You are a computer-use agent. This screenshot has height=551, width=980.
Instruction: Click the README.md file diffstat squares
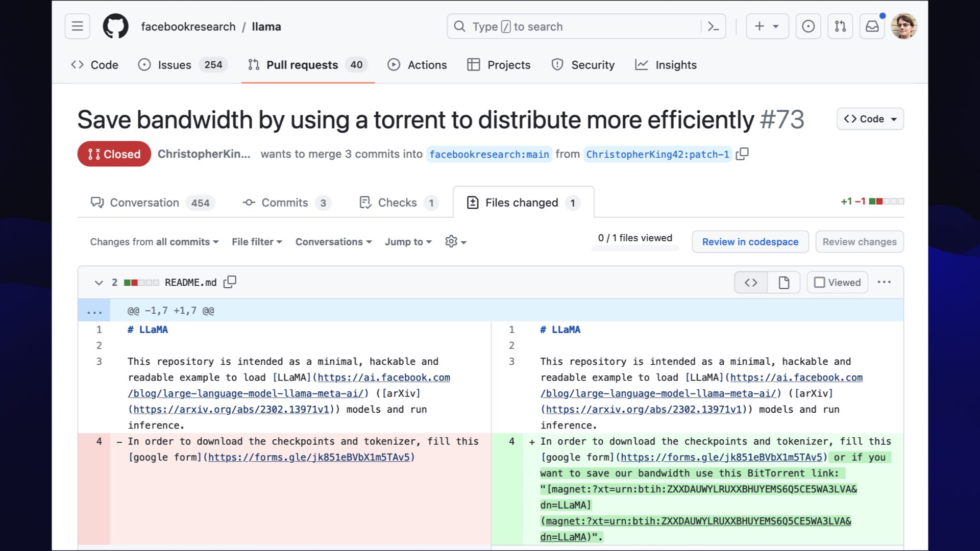coord(141,283)
